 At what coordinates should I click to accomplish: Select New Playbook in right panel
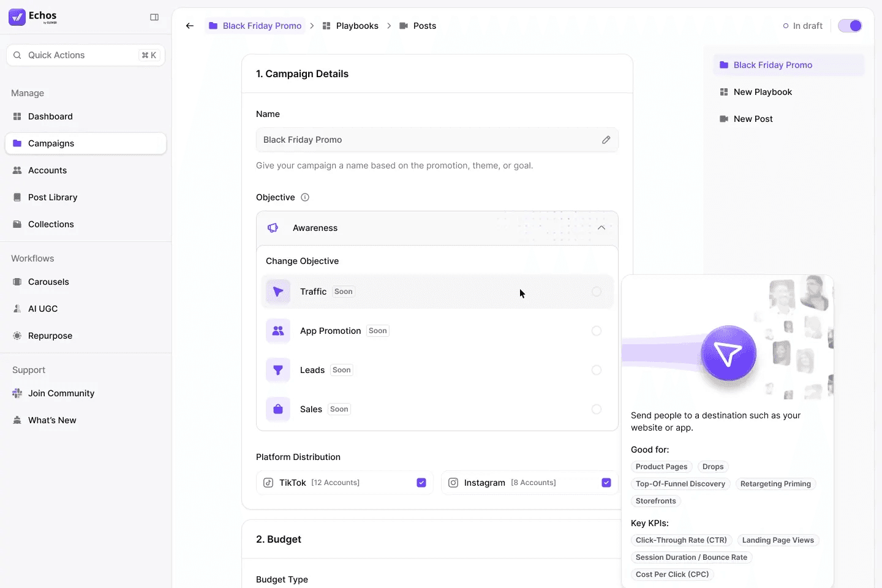789,92
